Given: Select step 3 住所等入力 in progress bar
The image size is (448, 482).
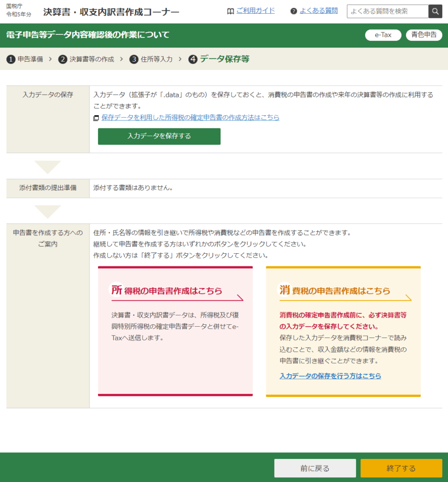Looking at the screenshot, I should point(151,59).
